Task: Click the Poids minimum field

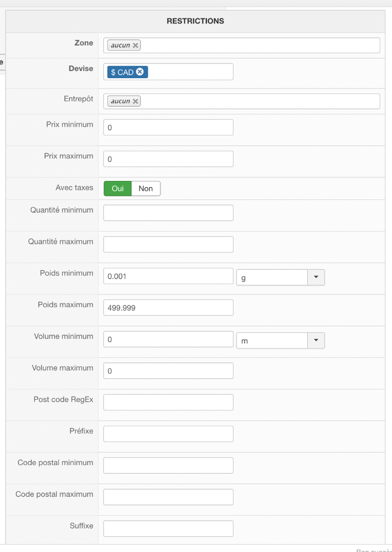Action: (168, 276)
